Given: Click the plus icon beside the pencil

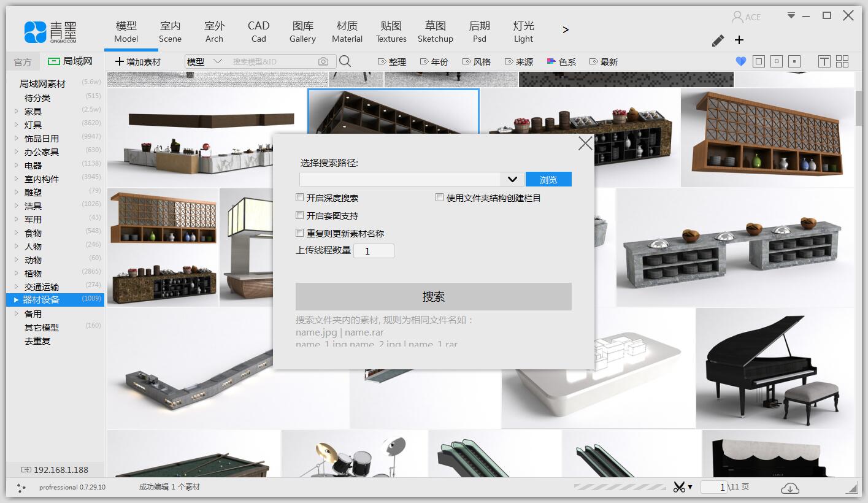Looking at the screenshot, I should tap(739, 40).
